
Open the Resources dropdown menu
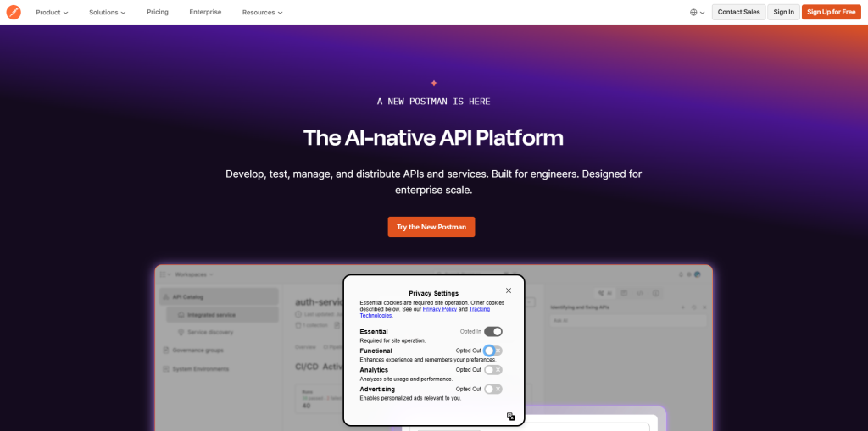(x=263, y=12)
